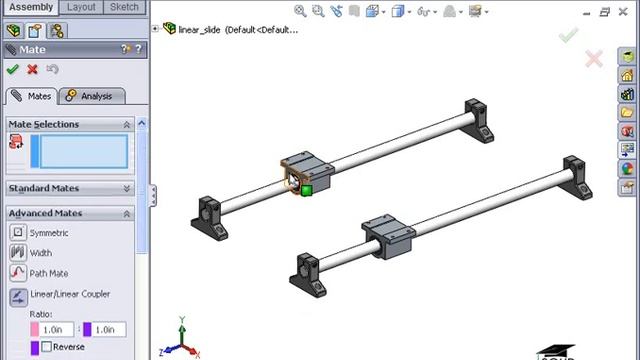Open SolidWorks Resources task pane icon

coord(627,56)
